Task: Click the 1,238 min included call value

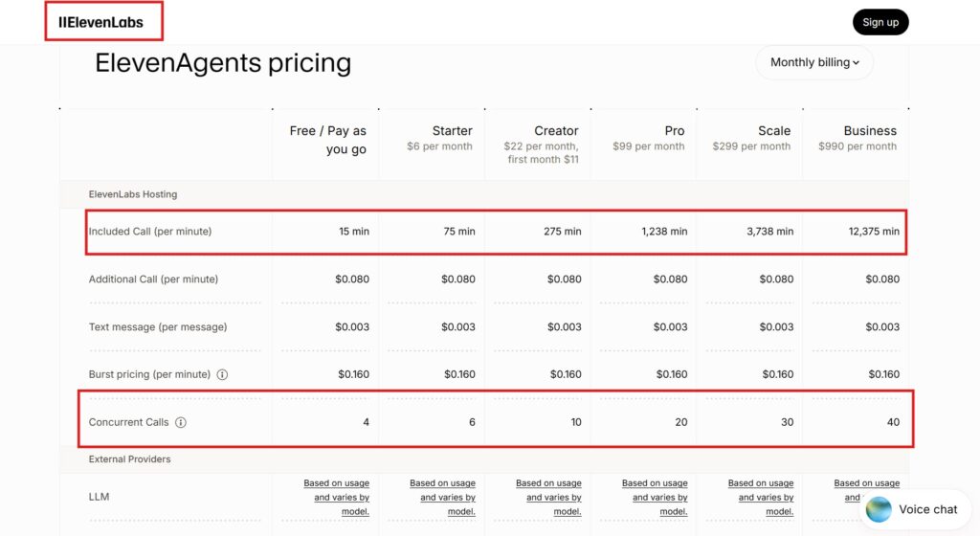Action: (x=664, y=231)
